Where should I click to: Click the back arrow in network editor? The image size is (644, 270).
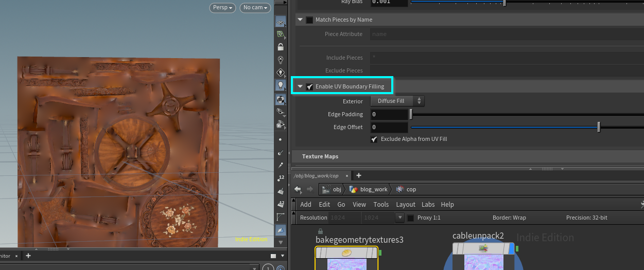[x=298, y=189]
